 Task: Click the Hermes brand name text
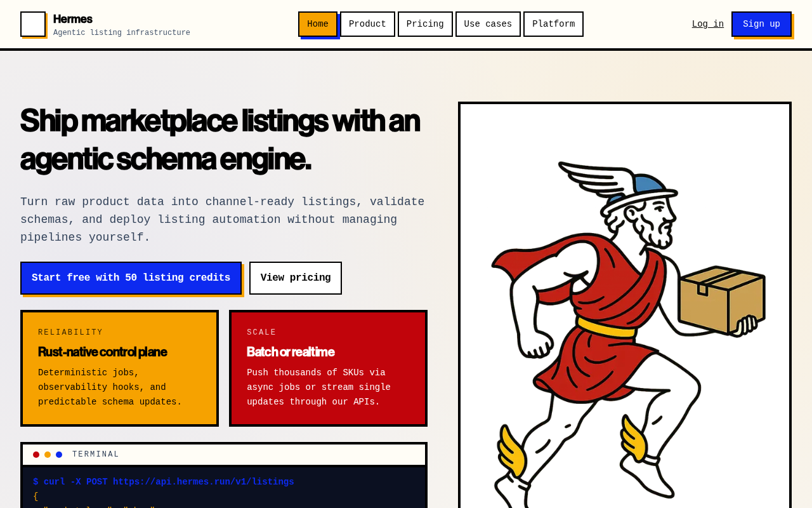point(73,19)
